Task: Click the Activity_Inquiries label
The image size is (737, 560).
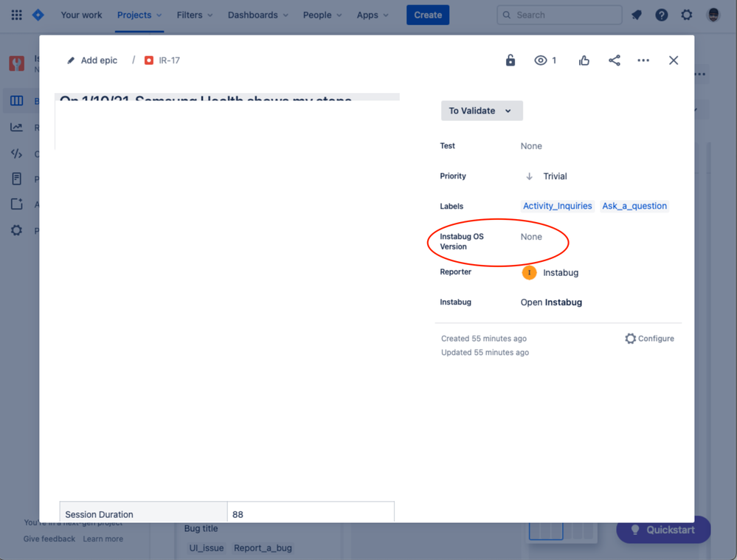Action: point(558,206)
